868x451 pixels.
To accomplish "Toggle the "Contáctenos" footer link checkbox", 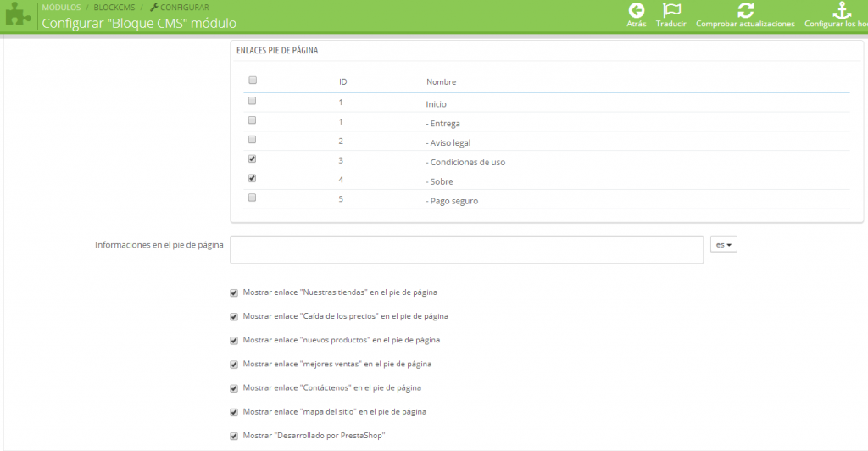I will coord(234,388).
